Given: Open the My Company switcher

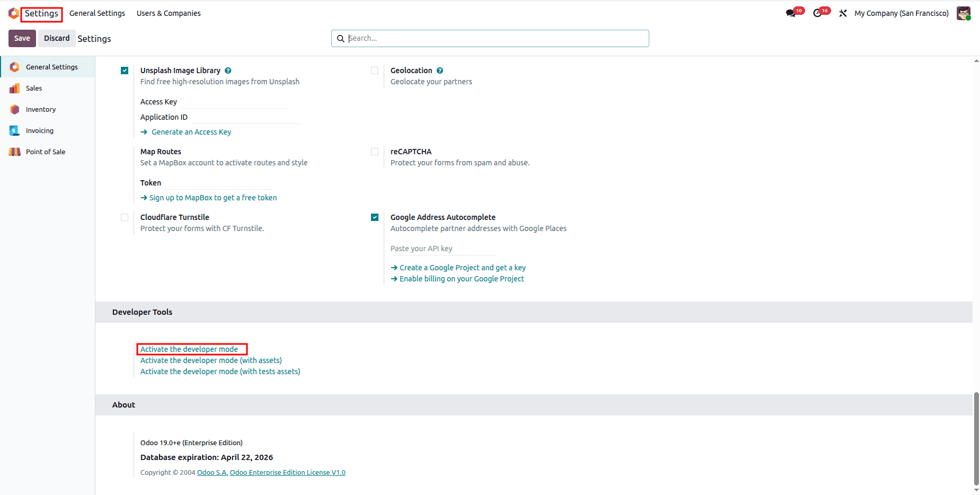Looking at the screenshot, I should click(x=901, y=13).
